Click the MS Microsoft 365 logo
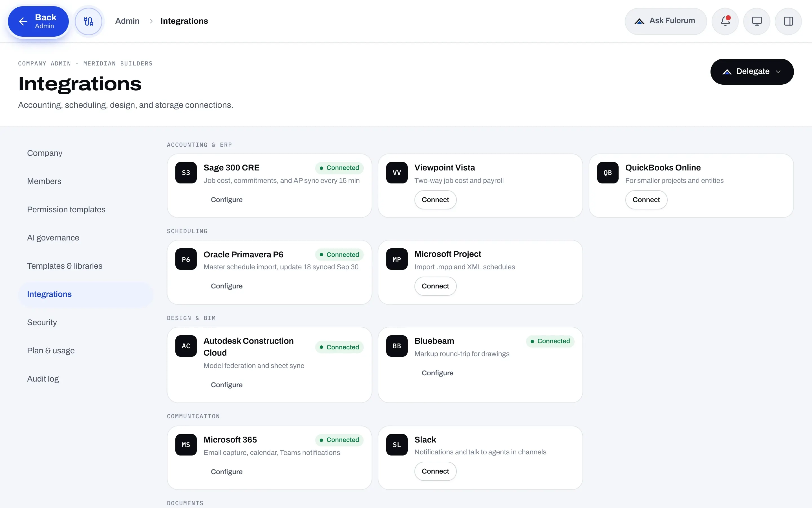This screenshot has height=508, width=812. [x=186, y=445]
